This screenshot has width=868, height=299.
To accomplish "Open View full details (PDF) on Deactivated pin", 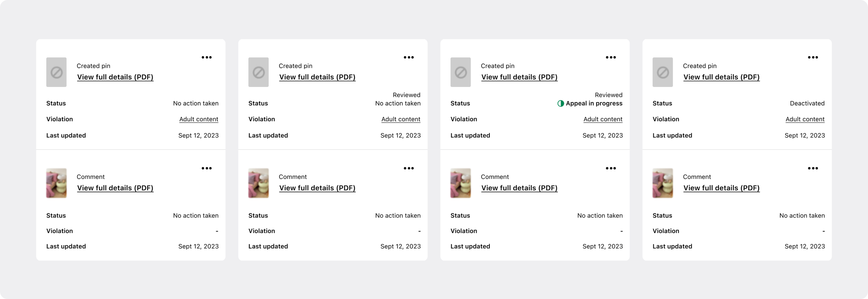I will click(721, 77).
